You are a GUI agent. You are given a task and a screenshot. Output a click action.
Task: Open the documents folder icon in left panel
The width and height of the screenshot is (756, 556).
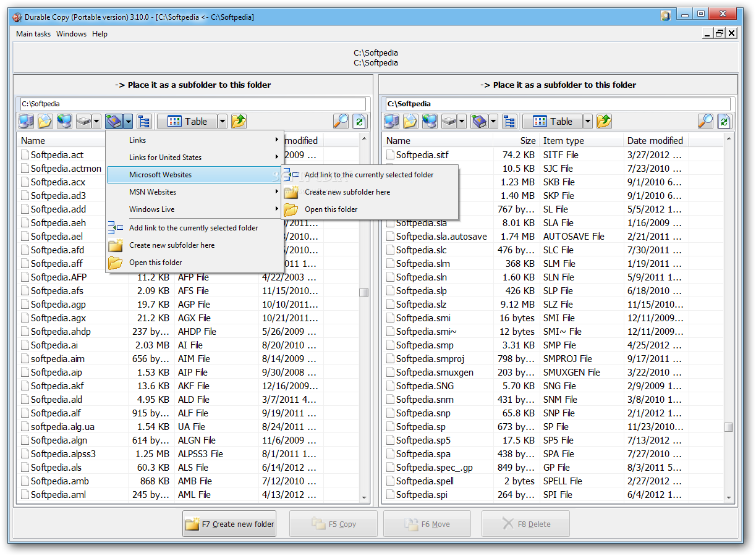tap(45, 121)
